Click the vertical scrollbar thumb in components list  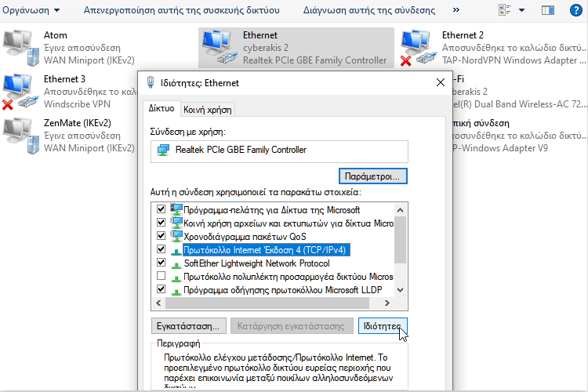(400, 240)
